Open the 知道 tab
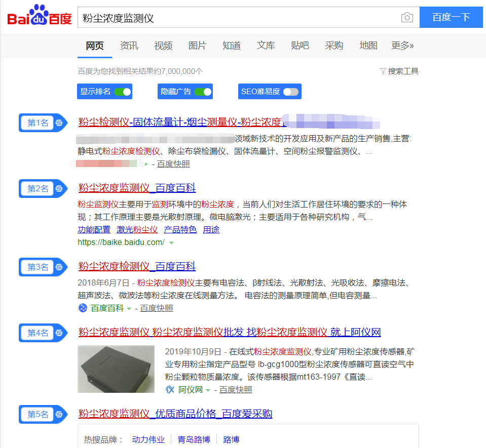Viewport: 486px width, 448px height. pos(232,46)
